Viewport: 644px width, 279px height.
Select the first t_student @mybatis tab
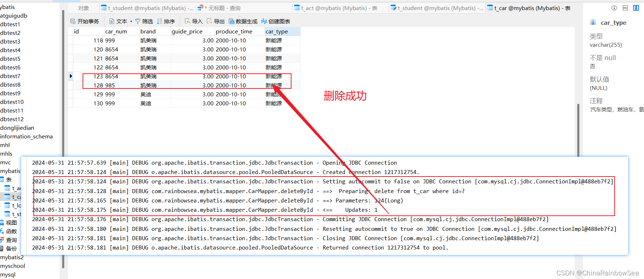(x=147, y=8)
